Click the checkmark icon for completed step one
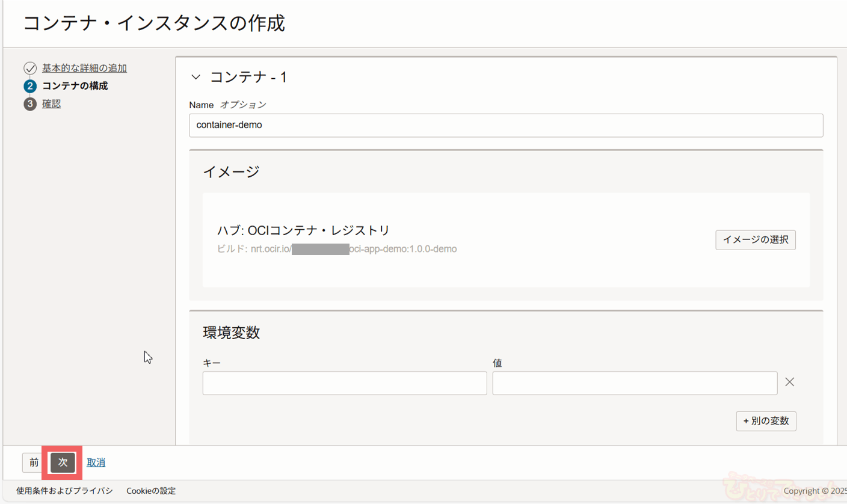 pyautogui.click(x=30, y=68)
